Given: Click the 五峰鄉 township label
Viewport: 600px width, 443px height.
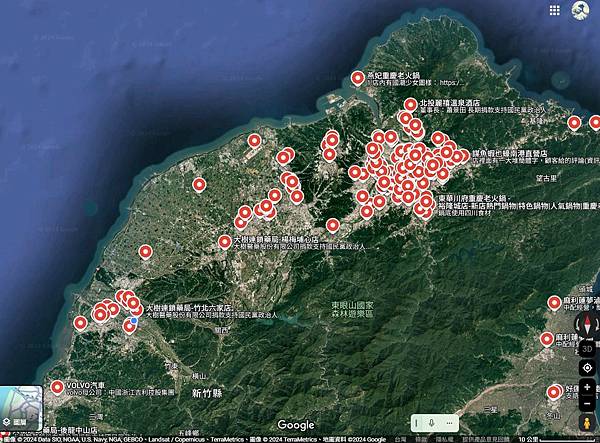Looking at the screenshot, I should (189, 434).
